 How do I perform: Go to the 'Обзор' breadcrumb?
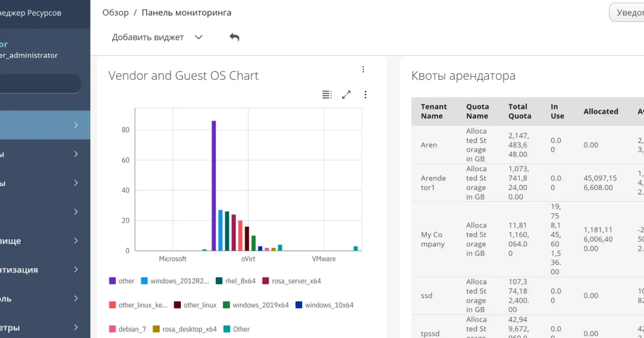tap(115, 12)
